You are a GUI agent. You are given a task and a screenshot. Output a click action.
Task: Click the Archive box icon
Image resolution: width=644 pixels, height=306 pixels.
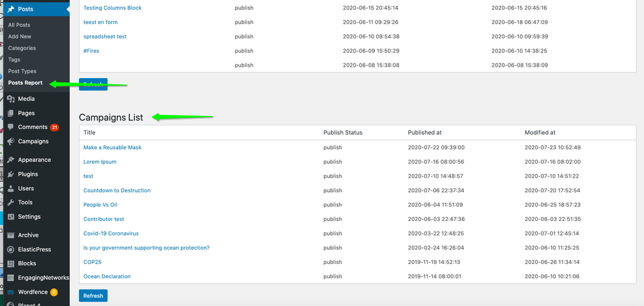click(11, 235)
